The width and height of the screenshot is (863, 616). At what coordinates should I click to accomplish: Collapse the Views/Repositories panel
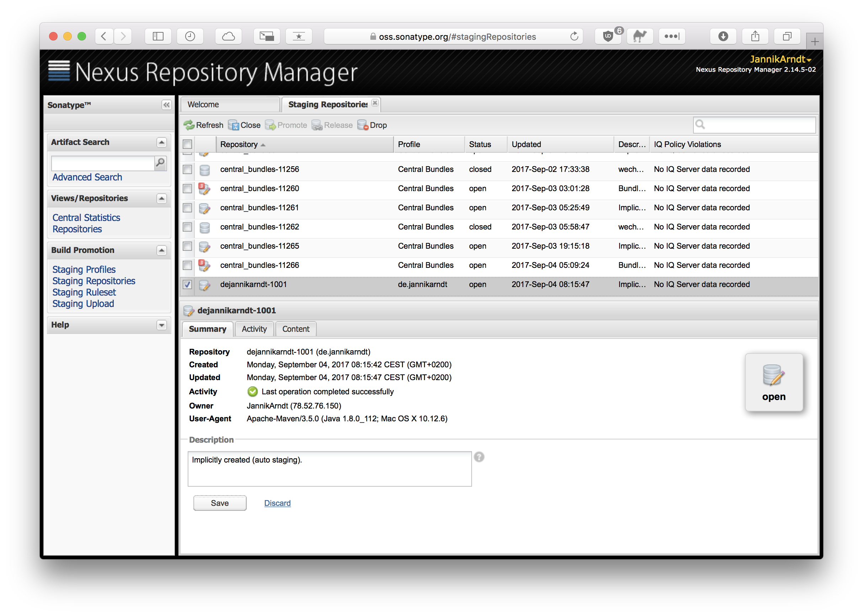coord(162,198)
